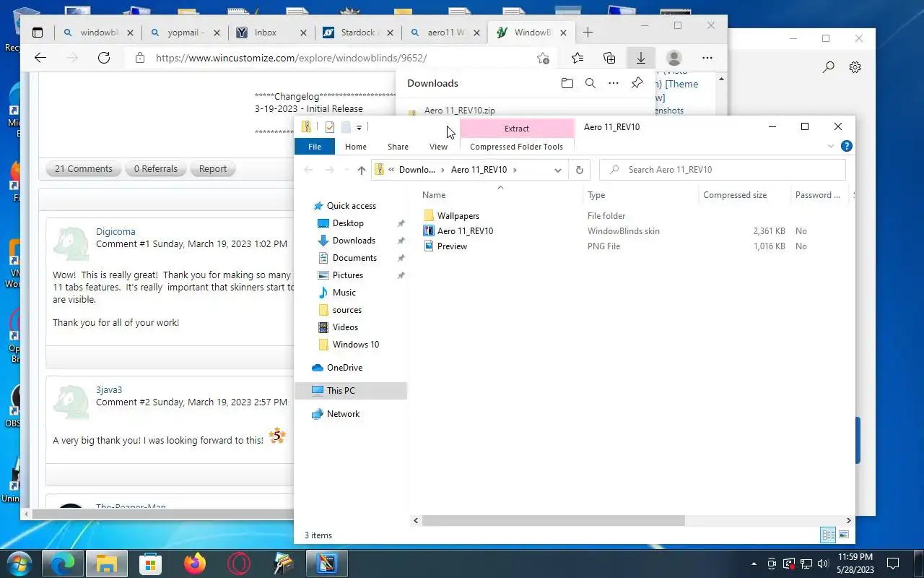
Task: Click the horizontal scrollbar in file list
Action: (x=553, y=520)
